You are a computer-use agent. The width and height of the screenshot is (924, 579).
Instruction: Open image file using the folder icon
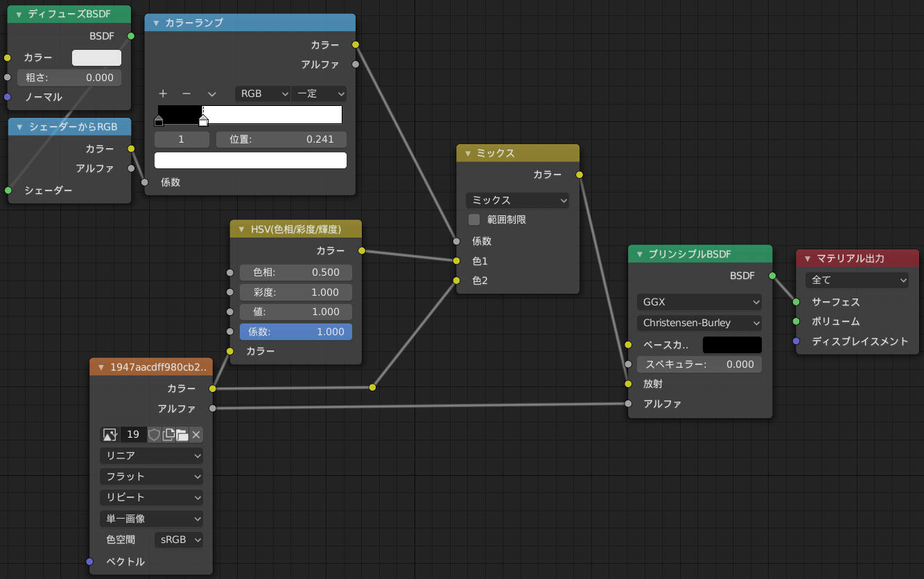point(182,435)
